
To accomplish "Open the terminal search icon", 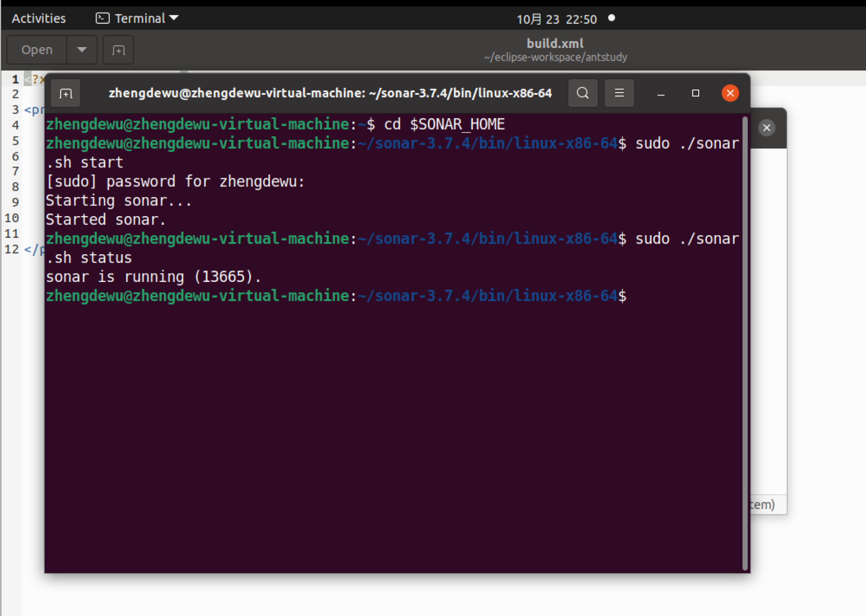I will tap(582, 93).
